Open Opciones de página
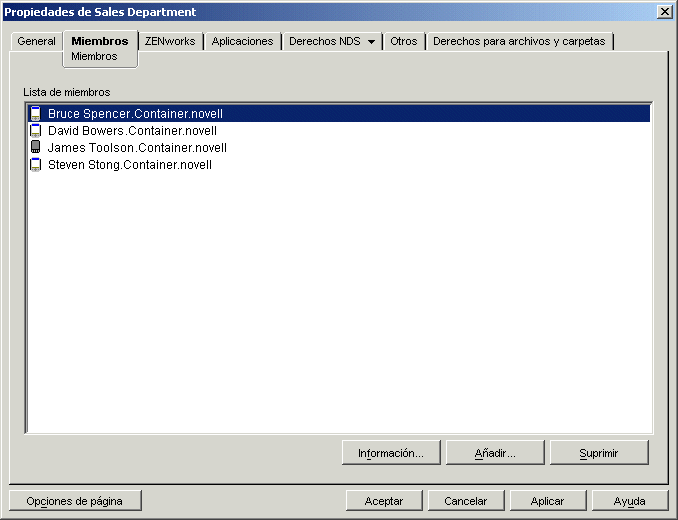This screenshot has width=678, height=520. click(x=75, y=501)
